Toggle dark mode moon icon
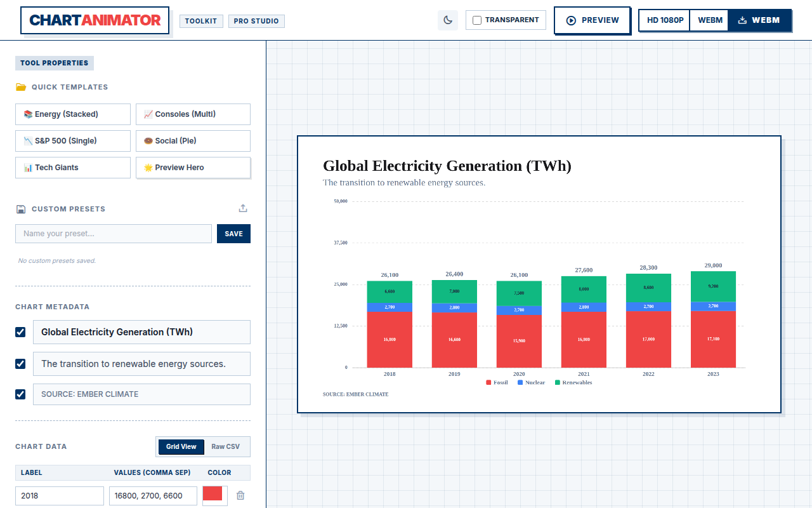This screenshot has width=812, height=508. (x=448, y=20)
